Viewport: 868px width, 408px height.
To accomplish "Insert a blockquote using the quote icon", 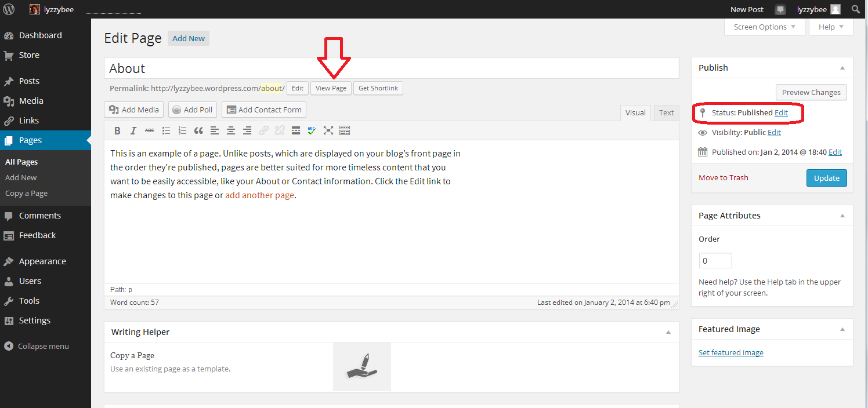I will 198,130.
